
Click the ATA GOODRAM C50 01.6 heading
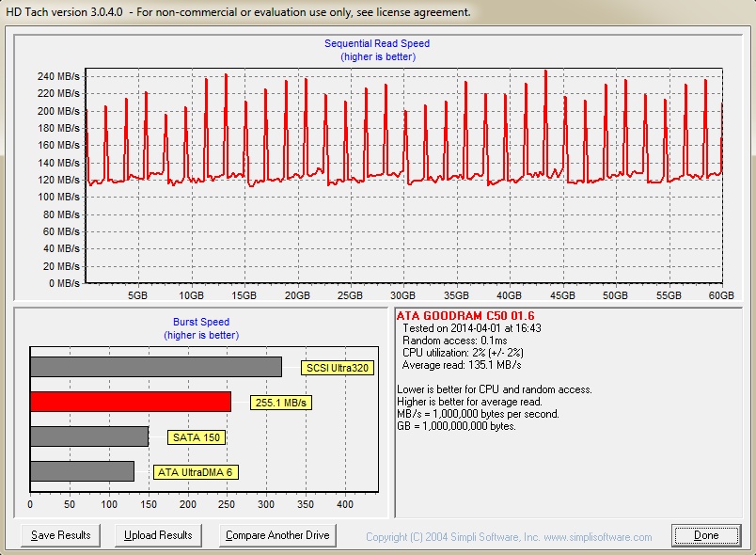point(465,316)
